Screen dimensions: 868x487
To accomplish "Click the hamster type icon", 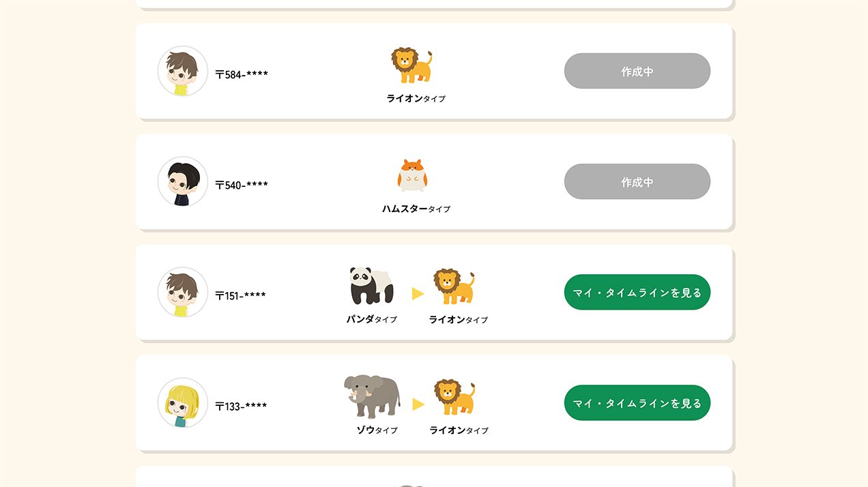I will click(x=412, y=175).
